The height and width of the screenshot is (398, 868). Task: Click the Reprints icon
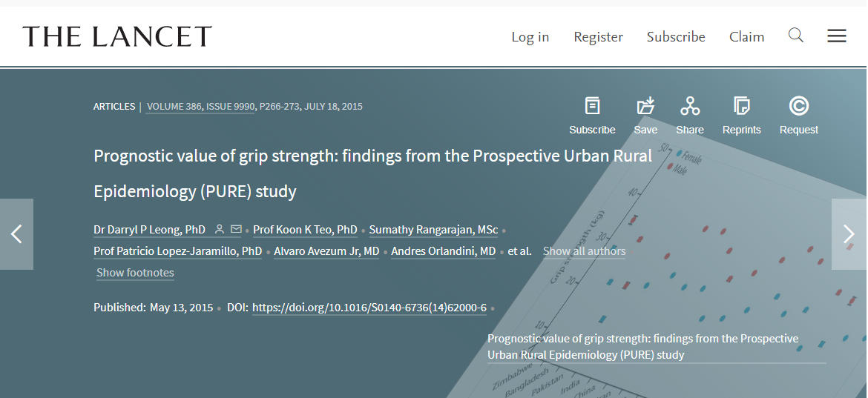[742, 105]
